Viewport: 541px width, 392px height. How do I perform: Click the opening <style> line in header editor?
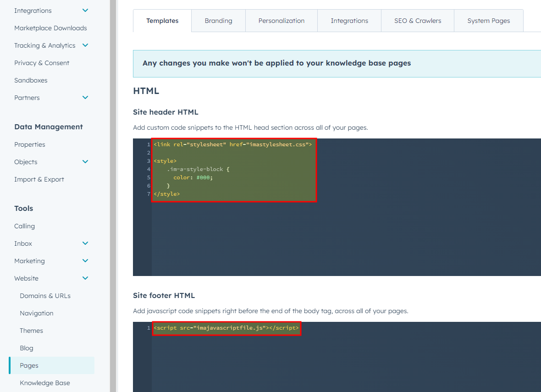click(x=165, y=161)
